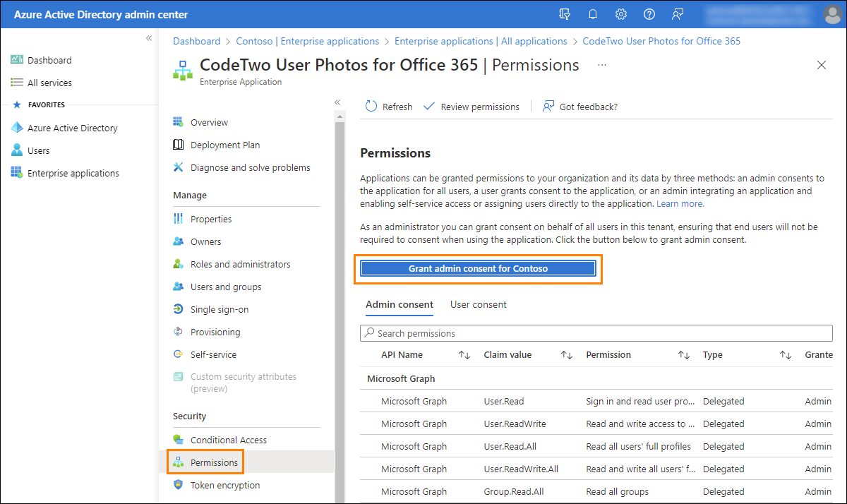Click Review permissions in the toolbar
This screenshot has width=847, height=504.
tap(471, 107)
